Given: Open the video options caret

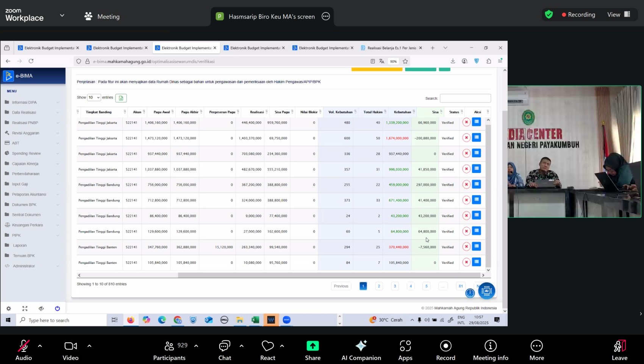Looking at the screenshot, I should tap(89, 346).
